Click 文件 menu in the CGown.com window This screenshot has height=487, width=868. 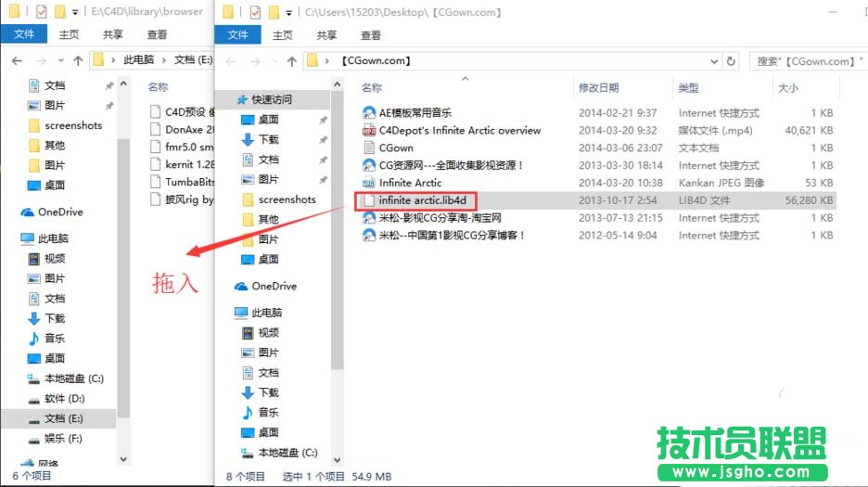[238, 35]
